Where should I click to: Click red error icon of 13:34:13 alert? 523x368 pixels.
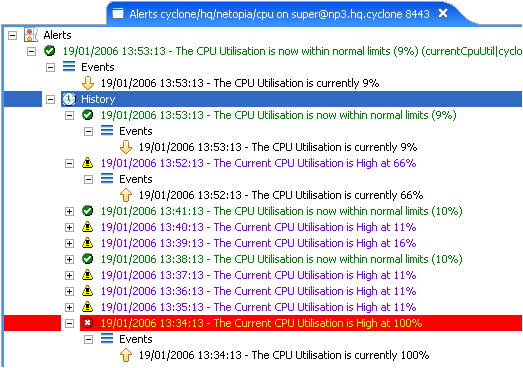click(88, 323)
